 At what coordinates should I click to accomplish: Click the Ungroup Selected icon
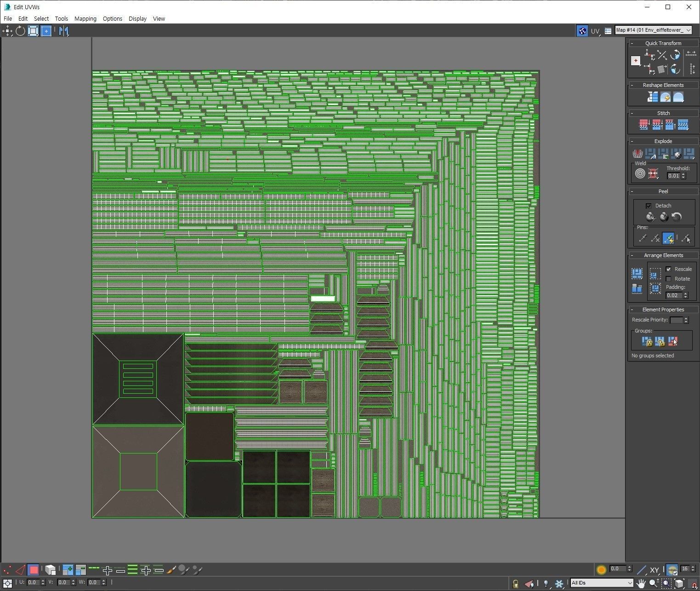pos(660,341)
